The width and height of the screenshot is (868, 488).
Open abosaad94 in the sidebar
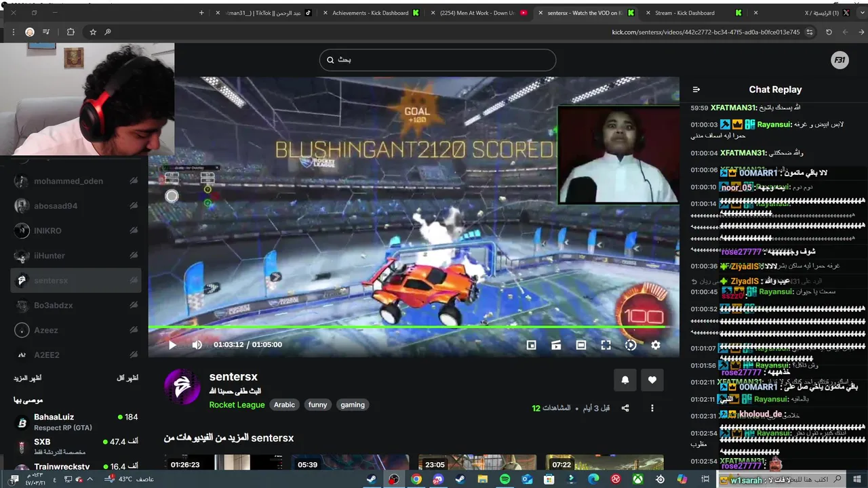pyautogui.click(x=76, y=206)
